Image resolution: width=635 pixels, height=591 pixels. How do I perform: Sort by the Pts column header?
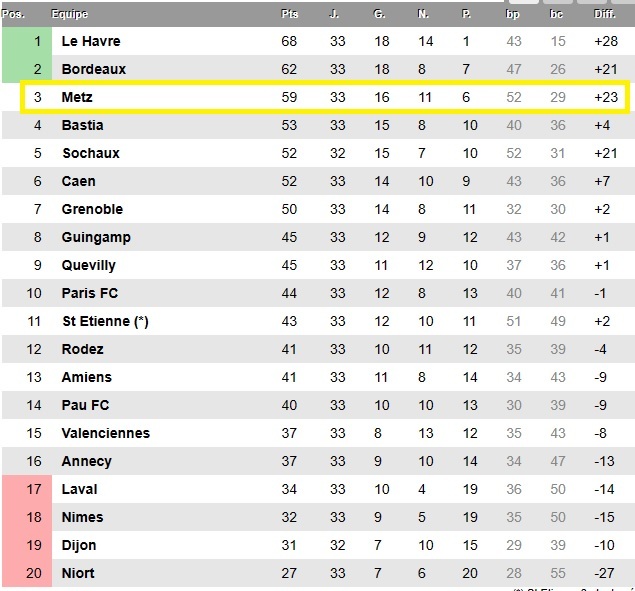[290, 14]
